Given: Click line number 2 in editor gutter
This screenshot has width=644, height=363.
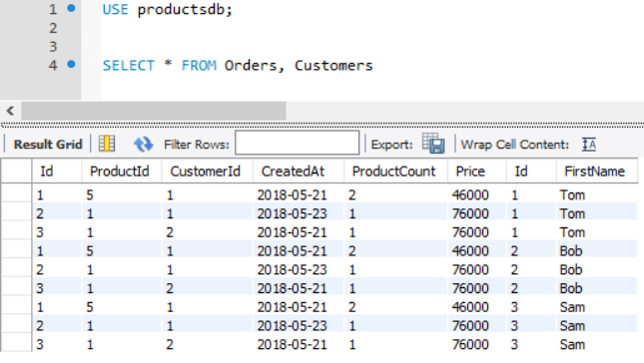Looking at the screenshot, I should point(53,28).
